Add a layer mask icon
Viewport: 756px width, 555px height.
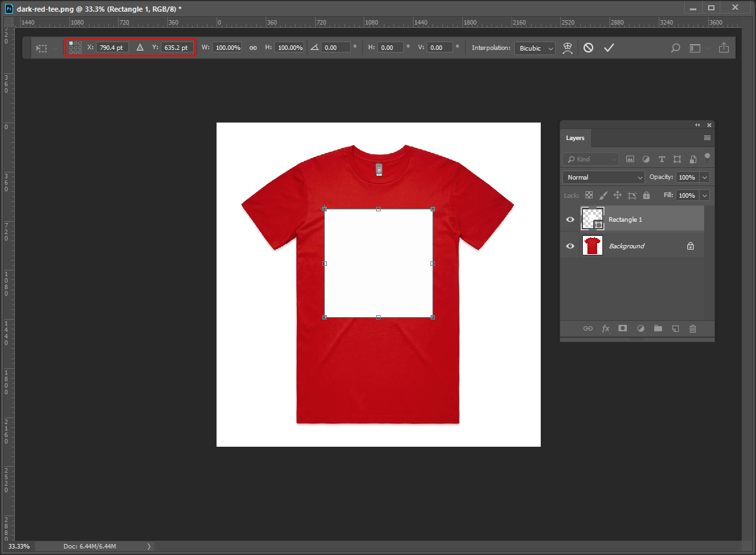623,328
